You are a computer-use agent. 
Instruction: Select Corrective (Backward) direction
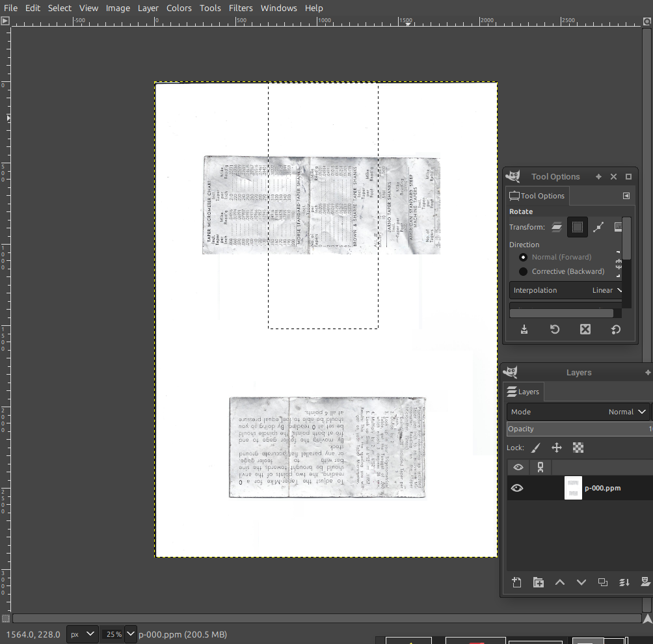pyautogui.click(x=524, y=271)
